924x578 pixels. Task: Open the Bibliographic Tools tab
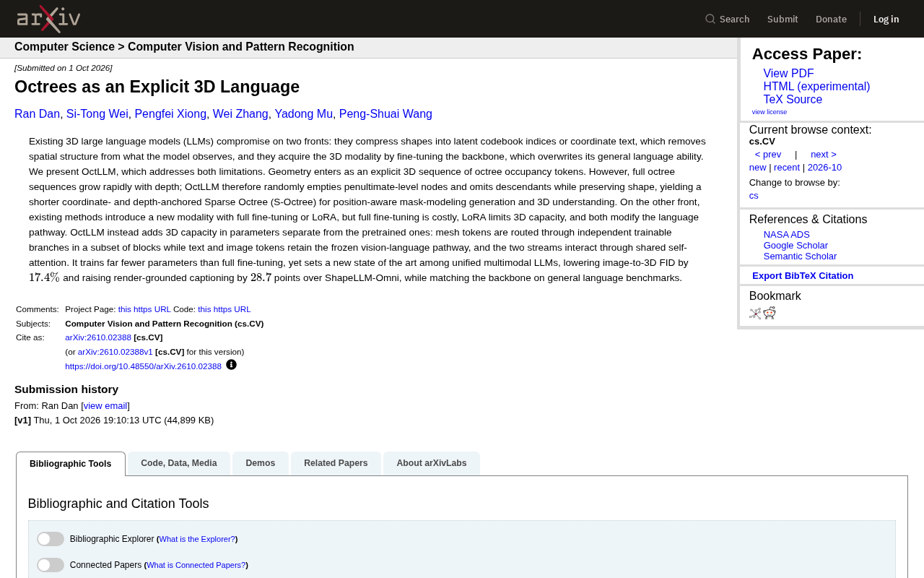click(x=71, y=464)
